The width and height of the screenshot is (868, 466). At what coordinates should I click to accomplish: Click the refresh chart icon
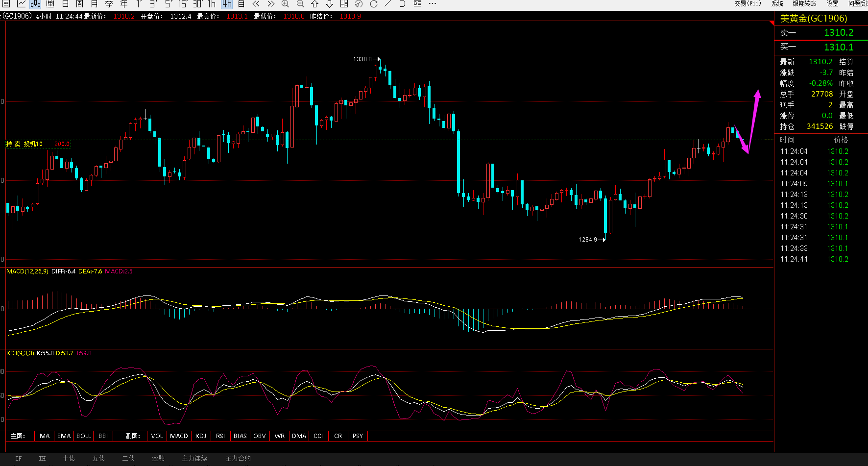pyautogui.click(x=373, y=4)
